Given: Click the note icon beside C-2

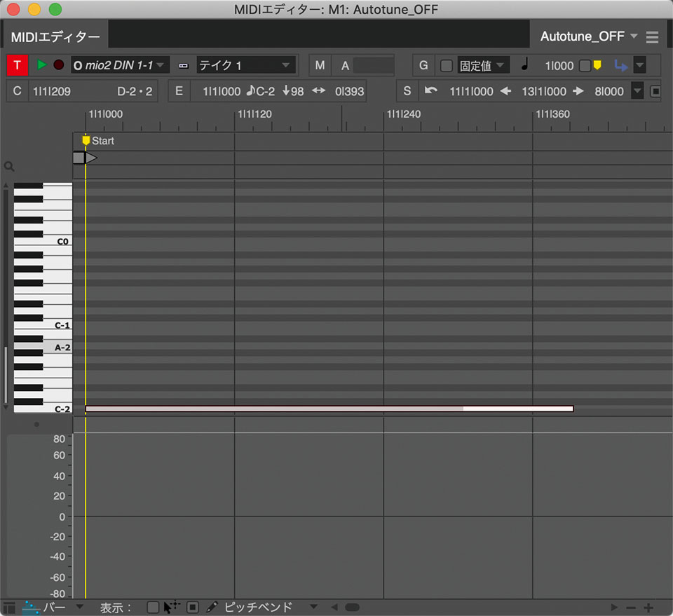Looking at the screenshot, I should (251, 90).
